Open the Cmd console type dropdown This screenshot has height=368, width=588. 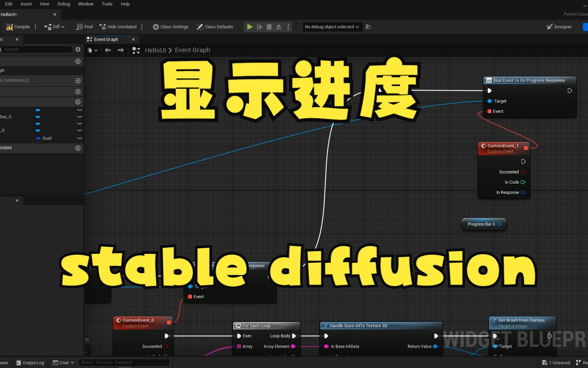click(x=63, y=363)
